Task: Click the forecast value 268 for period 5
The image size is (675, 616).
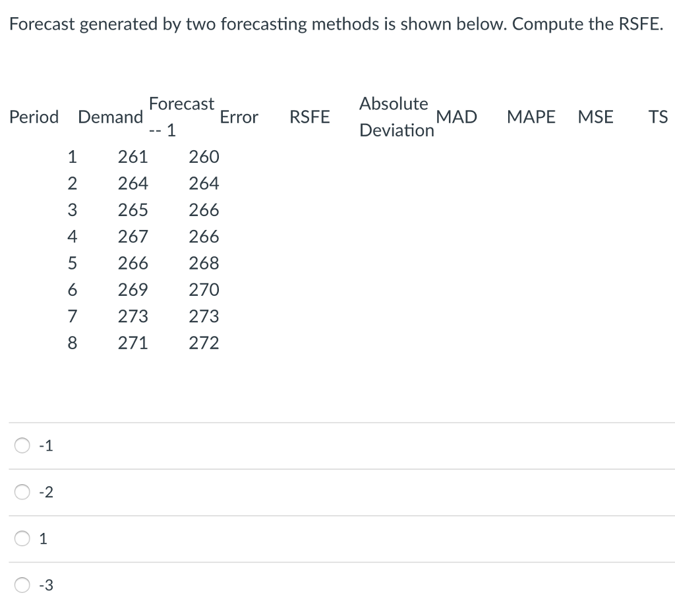Action: [203, 263]
